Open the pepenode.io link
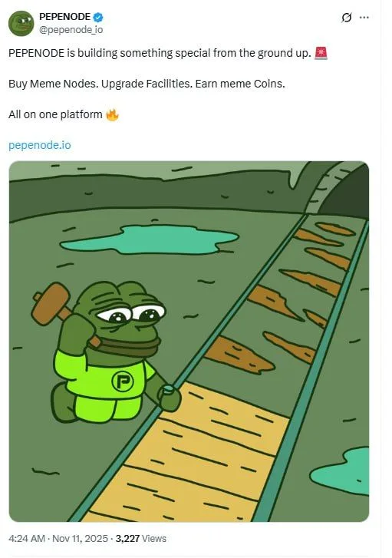Image resolution: width=392 pixels, height=558 pixels. pos(39,145)
